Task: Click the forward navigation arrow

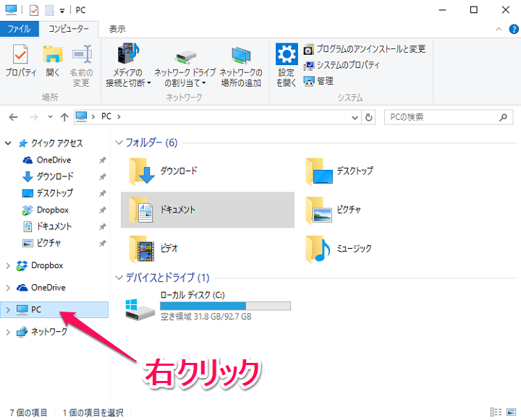Action: [x=33, y=117]
